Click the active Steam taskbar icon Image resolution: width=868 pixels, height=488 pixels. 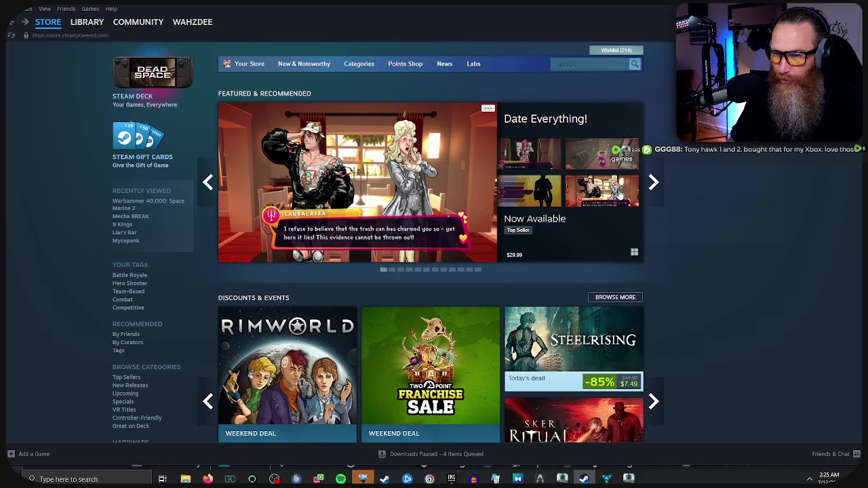(x=584, y=479)
